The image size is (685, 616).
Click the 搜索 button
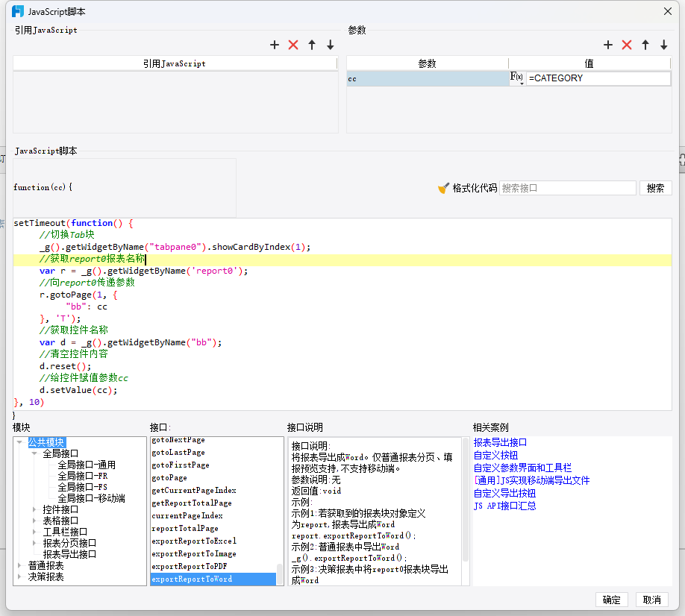tap(655, 188)
